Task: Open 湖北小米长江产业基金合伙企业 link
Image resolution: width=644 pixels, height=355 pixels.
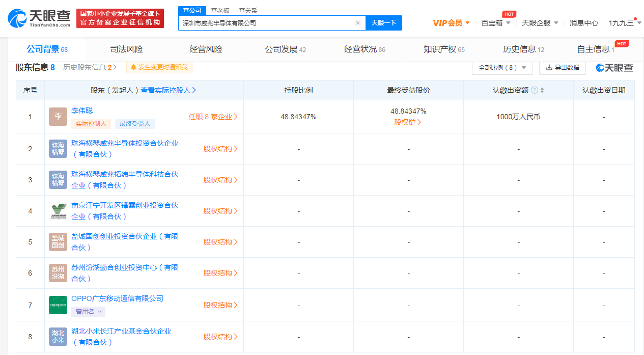Action: pyautogui.click(x=121, y=337)
